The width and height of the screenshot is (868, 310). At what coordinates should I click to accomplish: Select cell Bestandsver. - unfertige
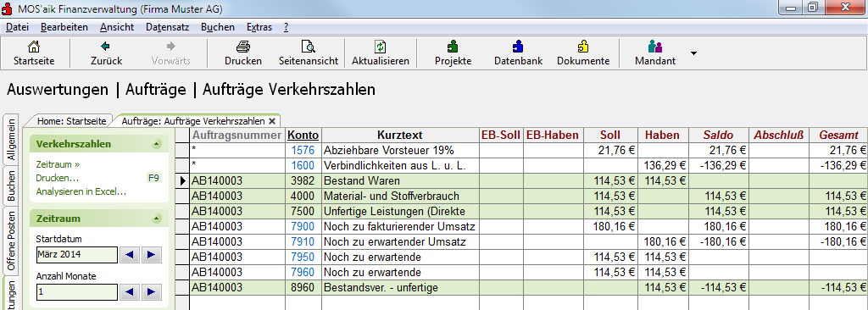tap(400, 288)
